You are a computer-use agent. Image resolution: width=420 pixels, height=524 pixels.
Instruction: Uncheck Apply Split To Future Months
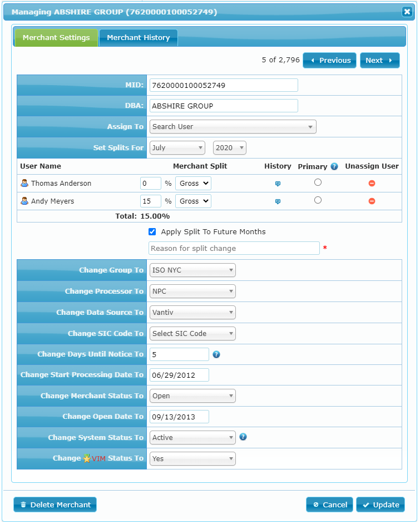pyautogui.click(x=152, y=232)
